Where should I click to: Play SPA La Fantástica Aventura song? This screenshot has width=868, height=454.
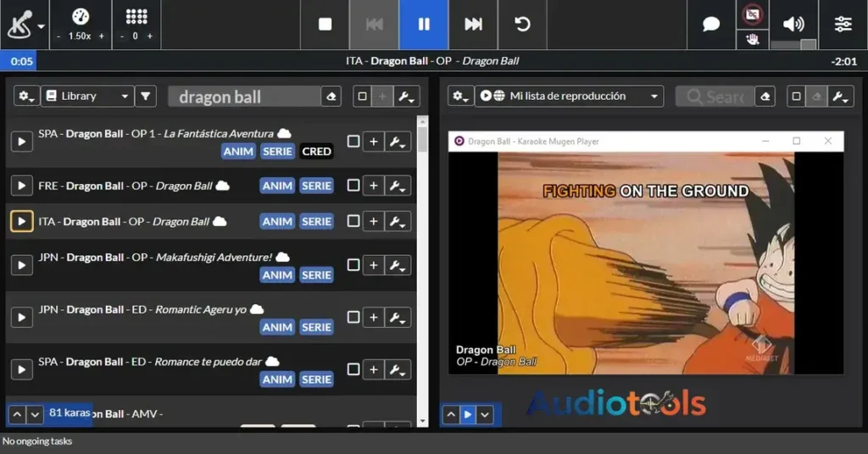pos(21,141)
